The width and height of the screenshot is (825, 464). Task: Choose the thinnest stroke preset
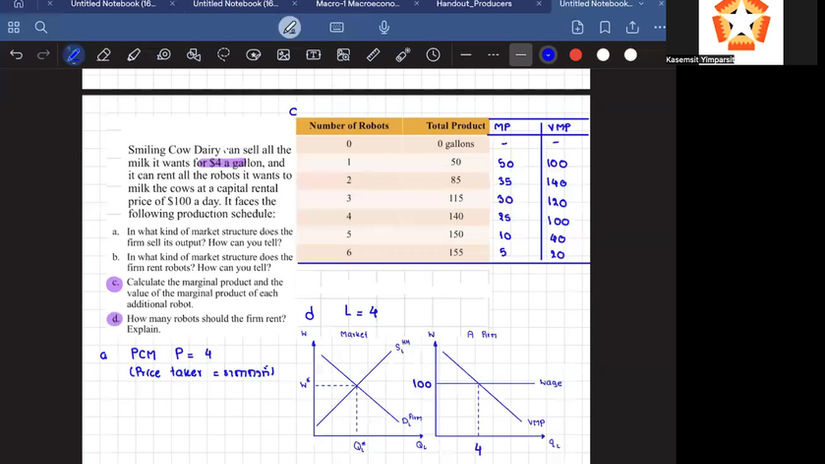click(466, 55)
